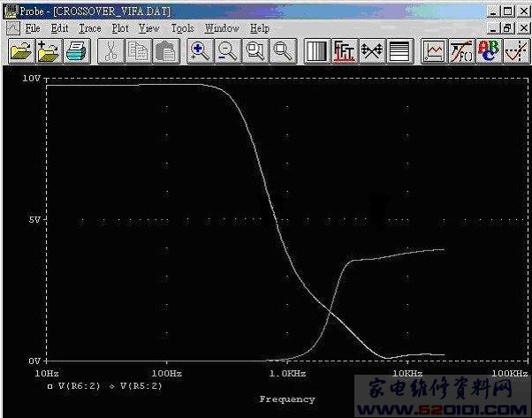Select the V(R6:2) trace label in legend
532x418 pixels.
(80, 386)
